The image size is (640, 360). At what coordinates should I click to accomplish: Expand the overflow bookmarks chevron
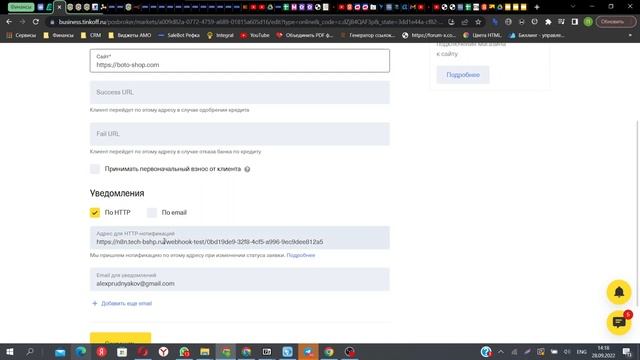(630, 36)
